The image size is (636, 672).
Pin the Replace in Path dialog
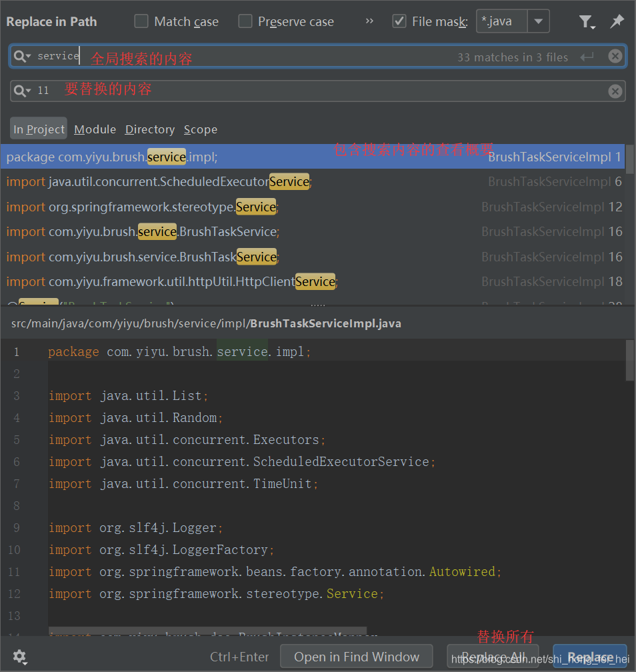pyautogui.click(x=617, y=21)
